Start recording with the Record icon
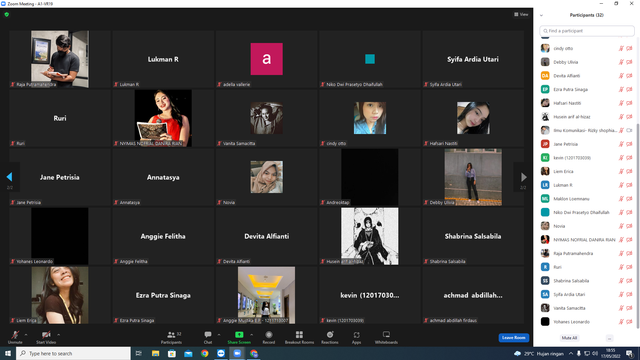The width and height of the screenshot is (640, 360). pos(269,335)
